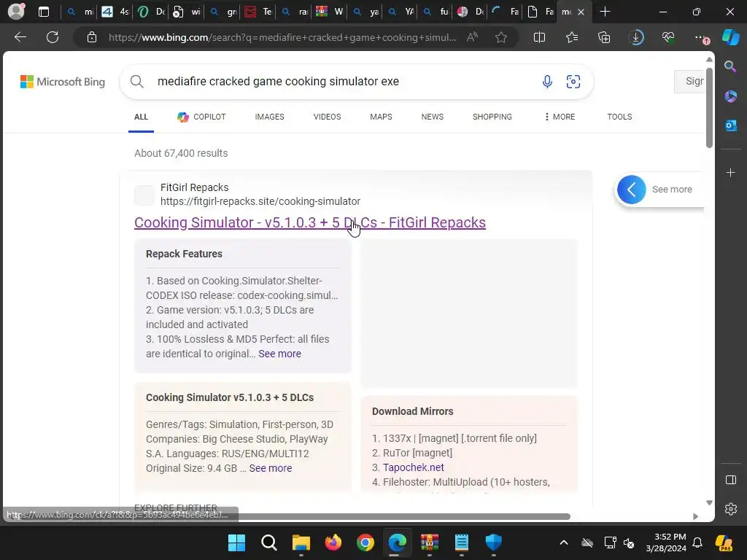Switch to IMAGES results
Screen dimensions: 747x560
point(269,117)
